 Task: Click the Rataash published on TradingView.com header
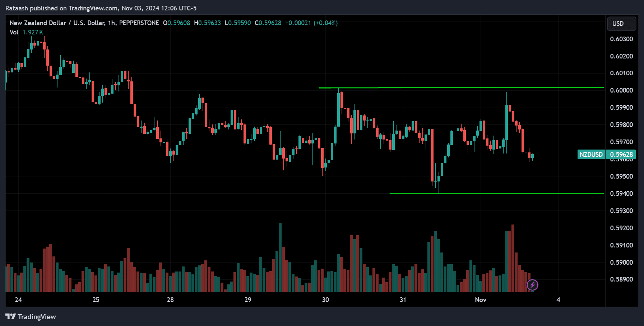(x=101, y=8)
